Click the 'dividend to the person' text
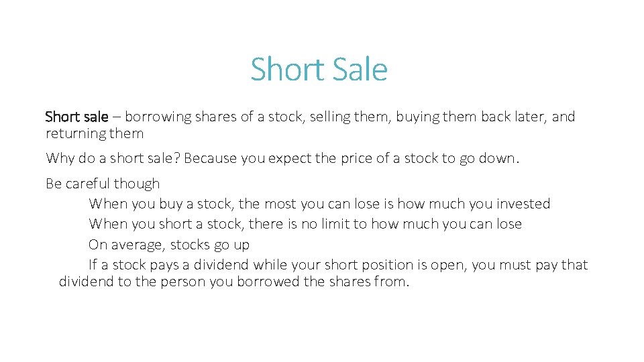 point(132,282)
